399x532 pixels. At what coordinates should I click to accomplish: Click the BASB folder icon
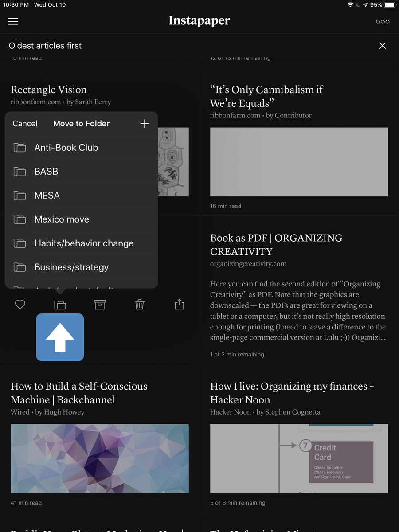pyautogui.click(x=20, y=172)
